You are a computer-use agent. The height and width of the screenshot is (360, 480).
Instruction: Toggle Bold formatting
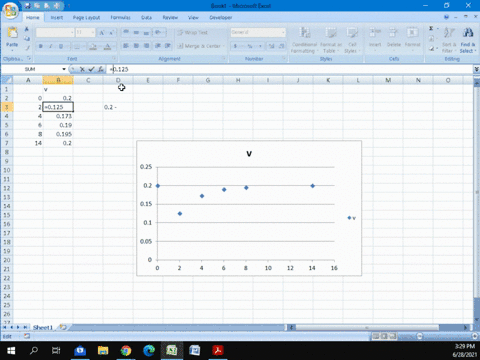click(x=41, y=46)
